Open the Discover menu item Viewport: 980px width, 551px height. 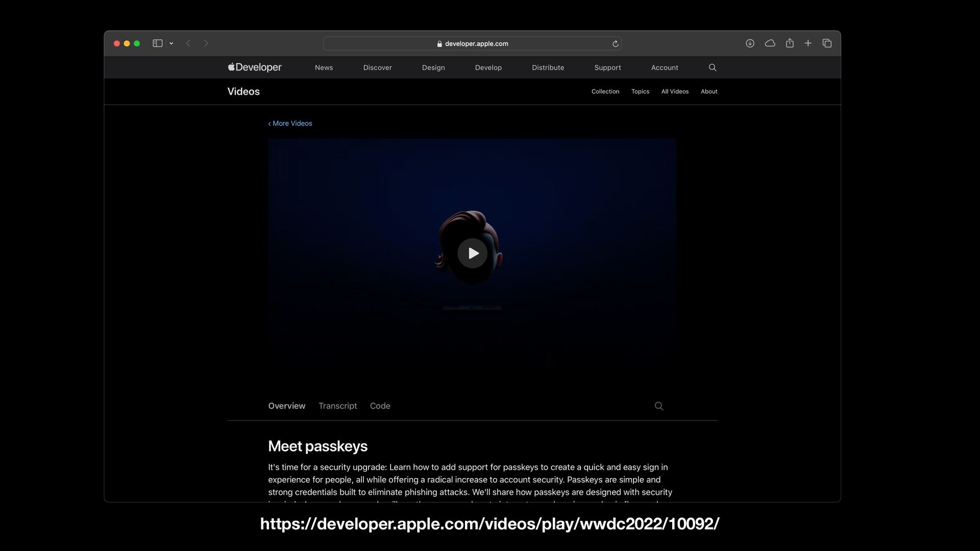tap(377, 67)
